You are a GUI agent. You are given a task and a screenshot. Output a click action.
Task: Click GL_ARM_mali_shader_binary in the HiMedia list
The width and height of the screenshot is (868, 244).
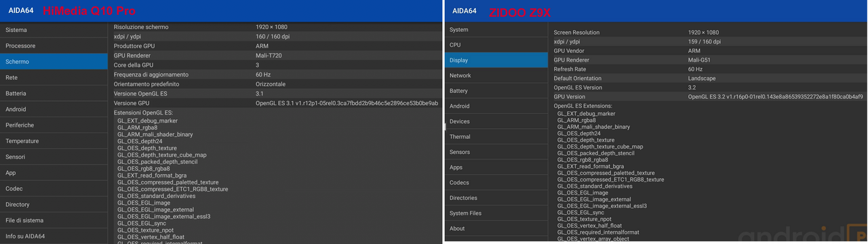[155, 134]
